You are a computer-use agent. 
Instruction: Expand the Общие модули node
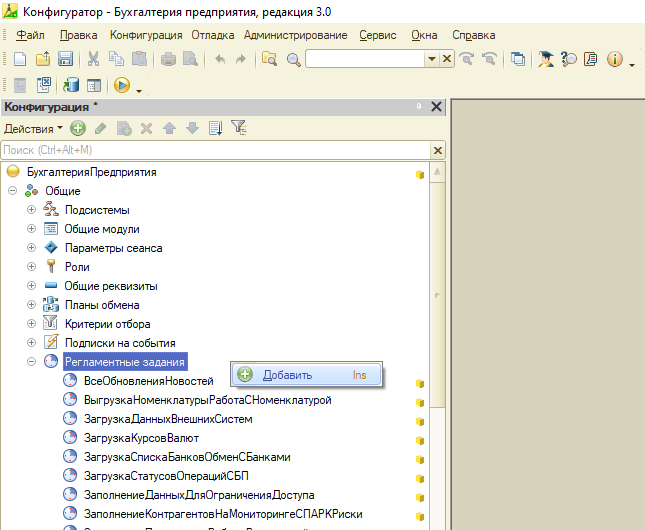[x=31, y=229]
